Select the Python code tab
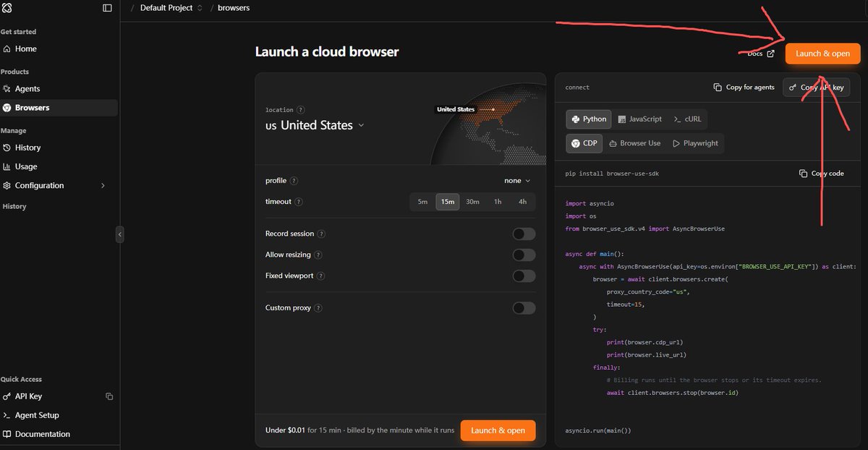This screenshot has width=868, height=450. pyautogui.click(x=589, y=119)
